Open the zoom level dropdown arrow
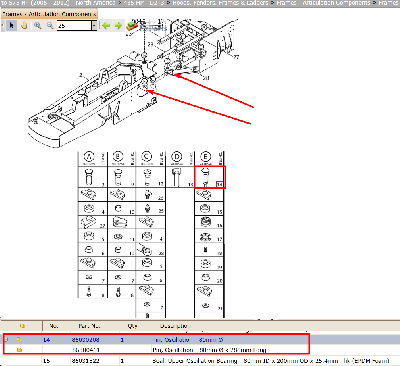The image size is (400, 366). click(94, 26)
